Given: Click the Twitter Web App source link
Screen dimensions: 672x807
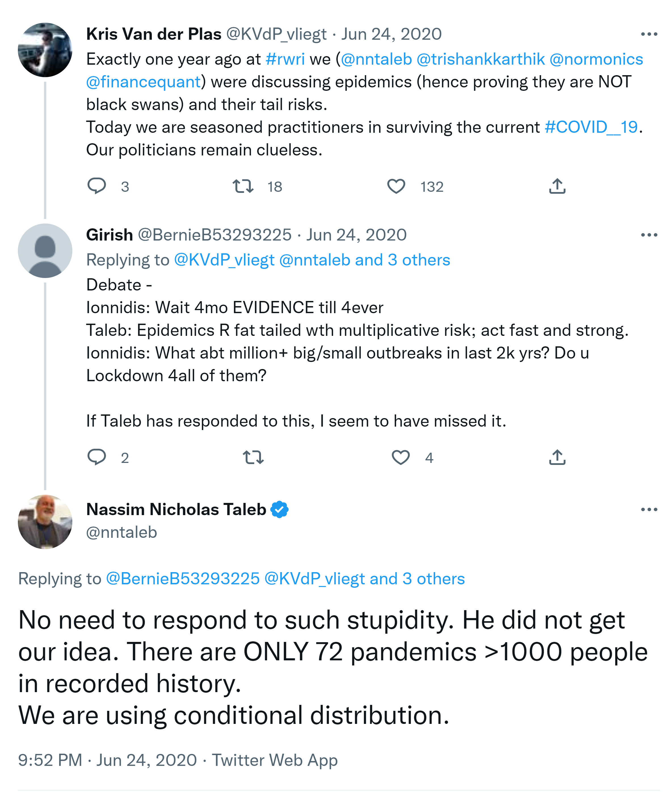Looking at the screenshot, I should (x=274, y=760).
